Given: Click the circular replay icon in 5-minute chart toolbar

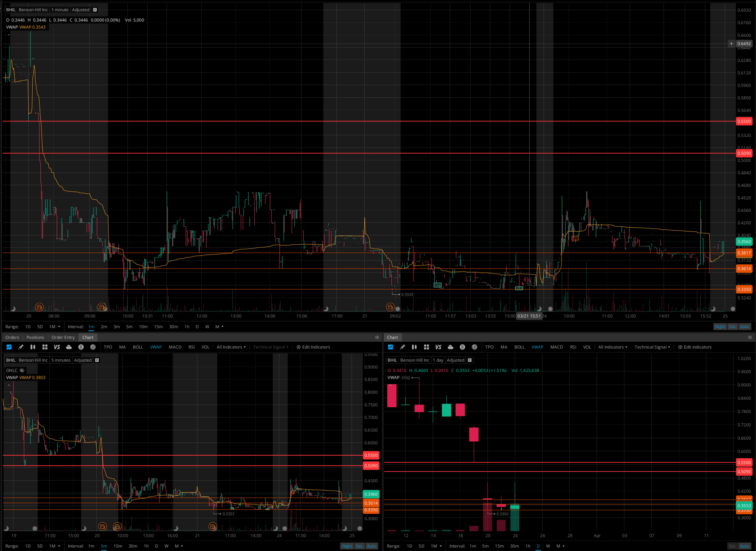Looking at the screenshot, I should [93, 347].
